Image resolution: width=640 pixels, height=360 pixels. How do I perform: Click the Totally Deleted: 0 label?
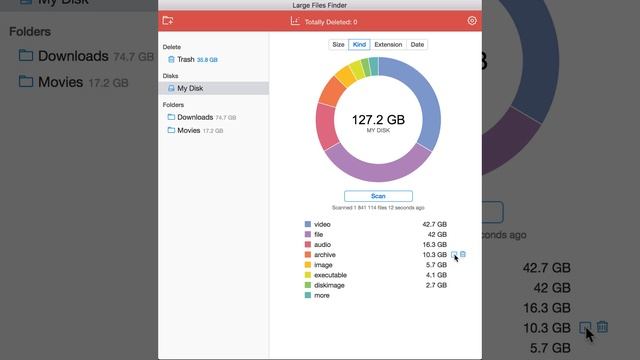click(331, 22)
